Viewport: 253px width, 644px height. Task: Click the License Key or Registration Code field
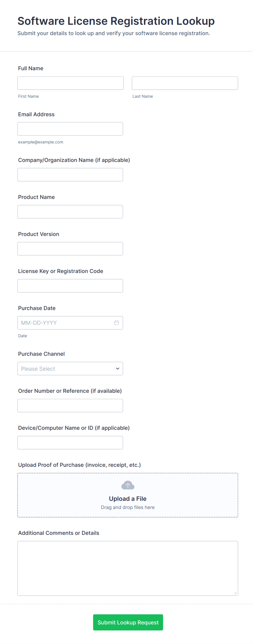click(70, 286)
